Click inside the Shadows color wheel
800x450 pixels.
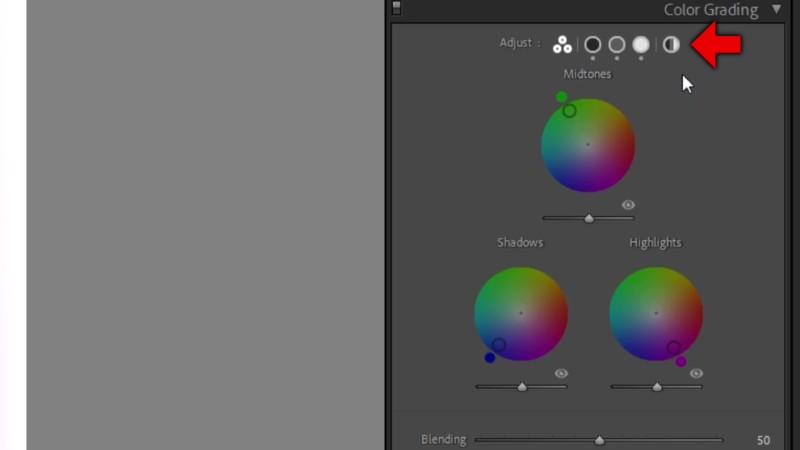point(521,313)
